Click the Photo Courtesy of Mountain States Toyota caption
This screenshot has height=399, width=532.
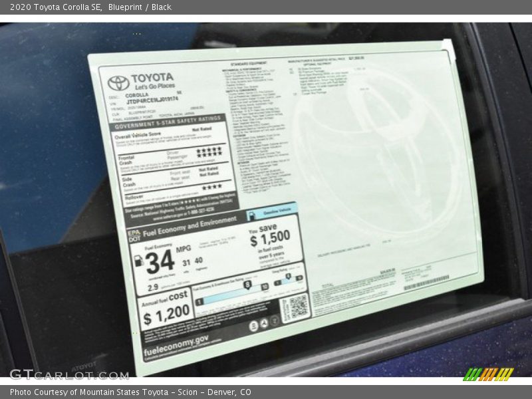130,392
